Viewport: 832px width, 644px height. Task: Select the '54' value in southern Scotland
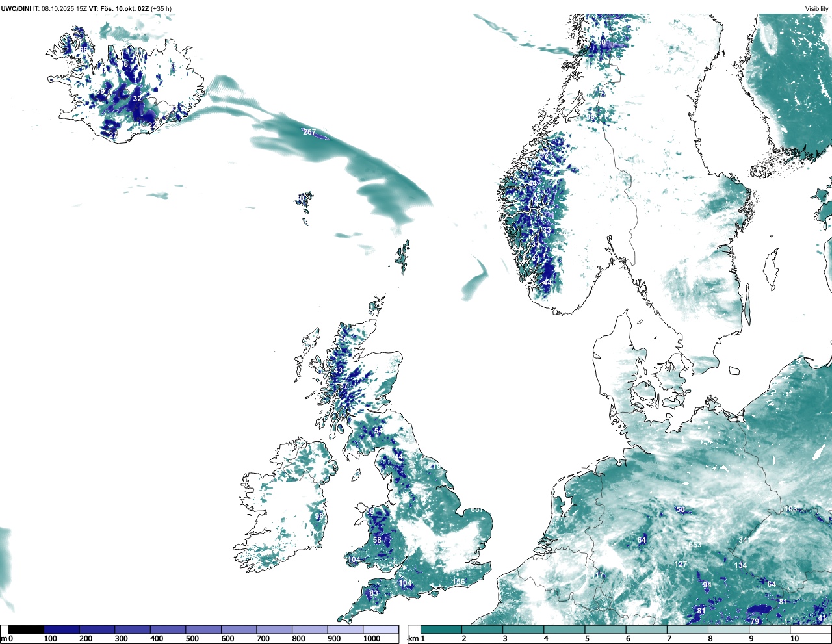(x=378, y=431)
